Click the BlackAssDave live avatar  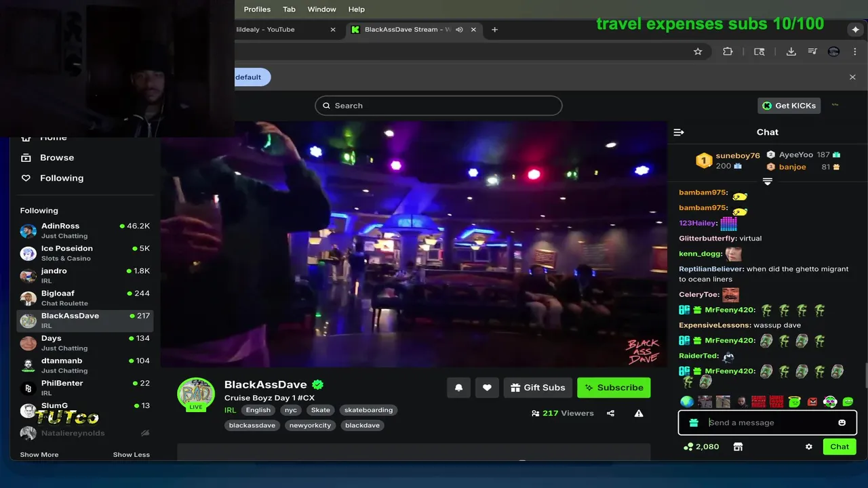196,394
